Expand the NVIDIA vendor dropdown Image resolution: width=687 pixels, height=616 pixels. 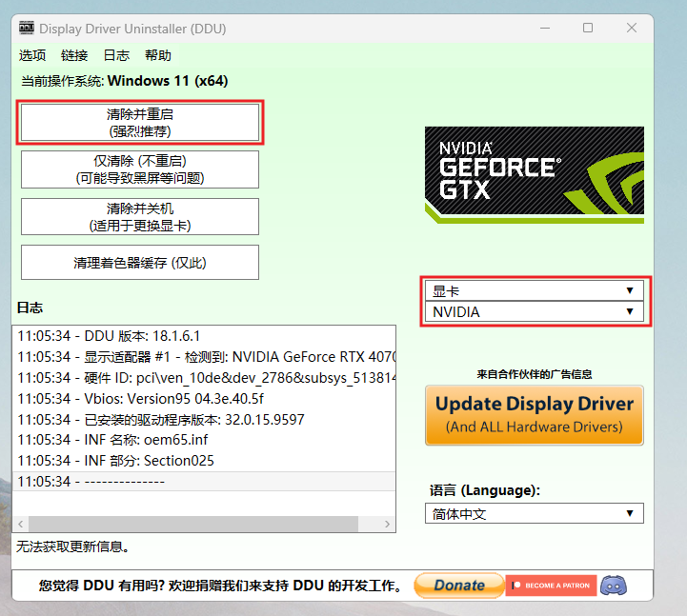535,311
